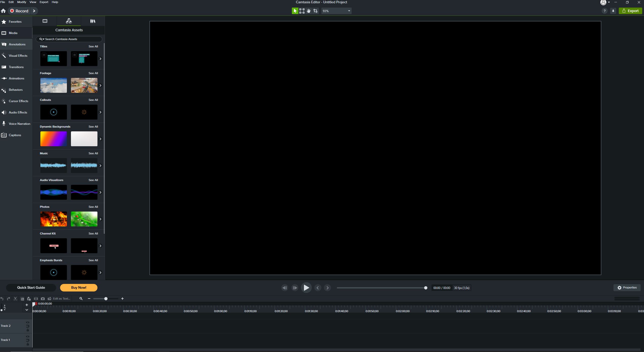Expand more Titles with arrow
644x352 pixels.
click(100, 59)
